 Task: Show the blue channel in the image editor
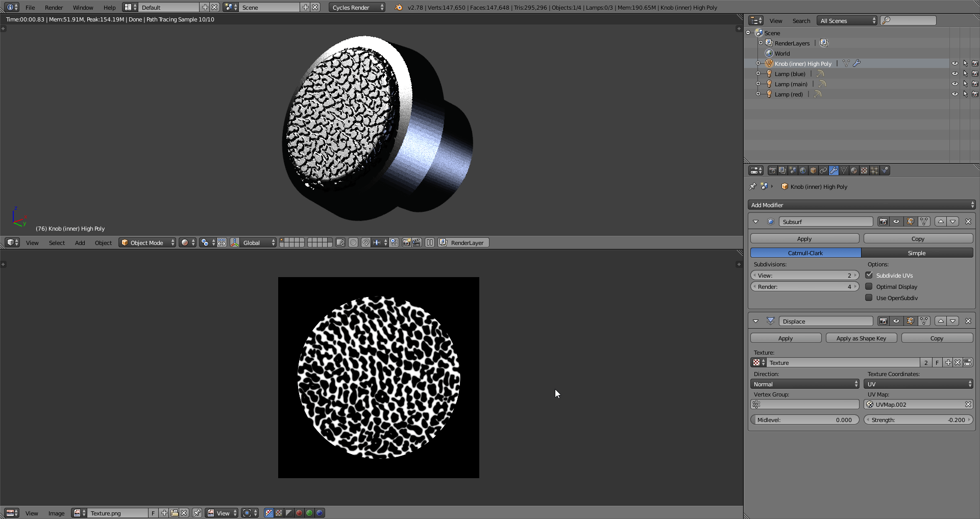point(320,513)
